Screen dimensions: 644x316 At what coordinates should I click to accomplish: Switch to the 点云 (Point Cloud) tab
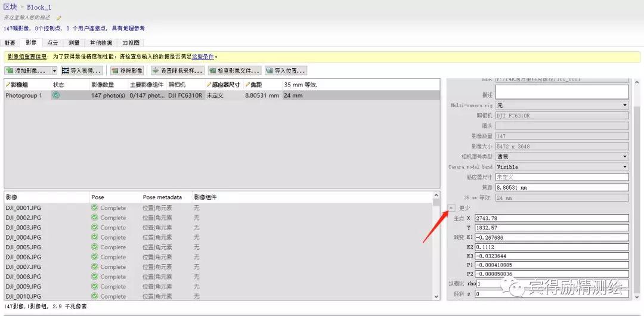[x=52, y=43]
